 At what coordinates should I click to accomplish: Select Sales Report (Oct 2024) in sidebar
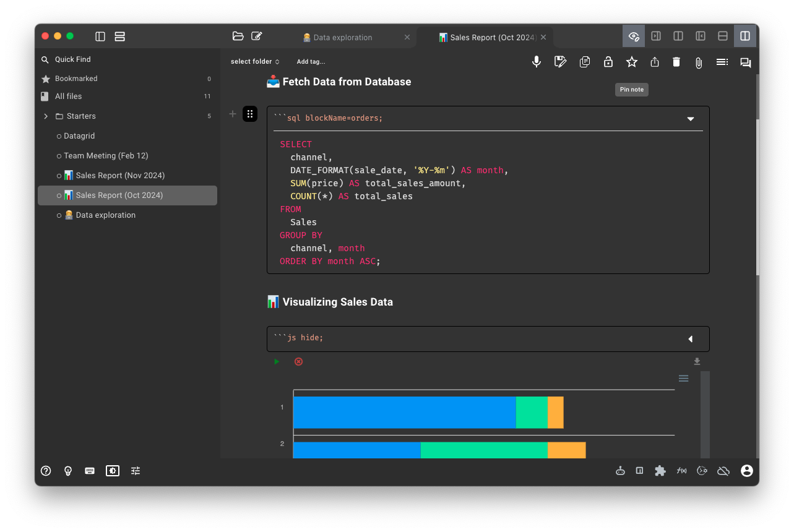(x=127, y=195)
